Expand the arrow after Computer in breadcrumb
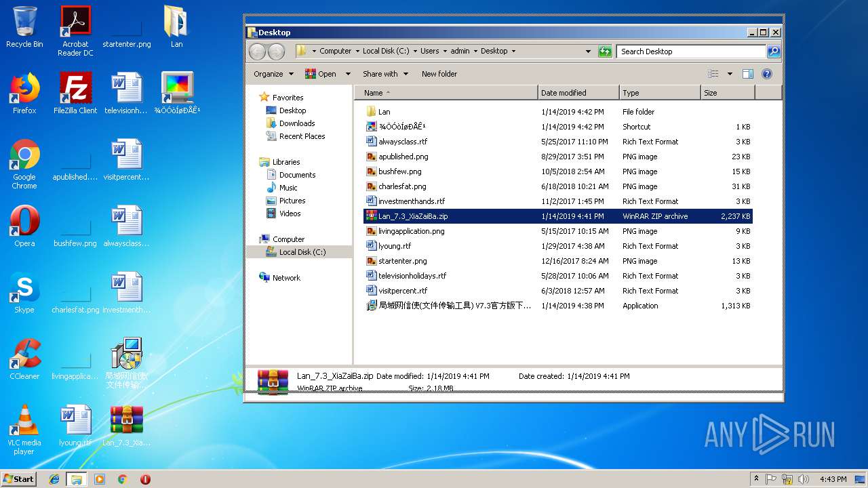Screen dimensions: 868x488 coord(357,51)
